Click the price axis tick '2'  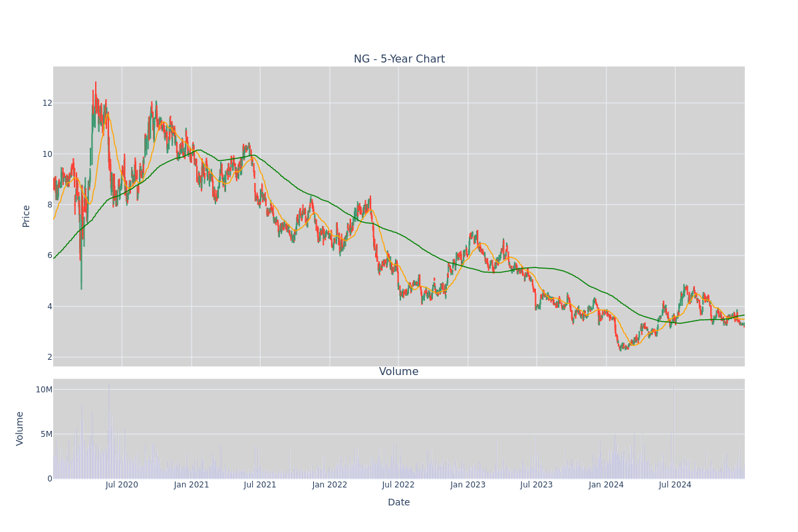click(x=49, y=357)
